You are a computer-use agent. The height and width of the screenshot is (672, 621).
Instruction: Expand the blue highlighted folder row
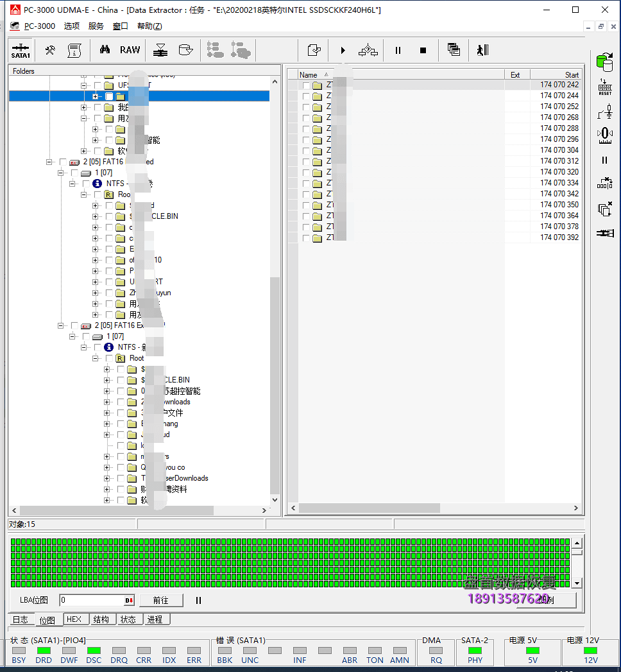[x=95, y=96]
